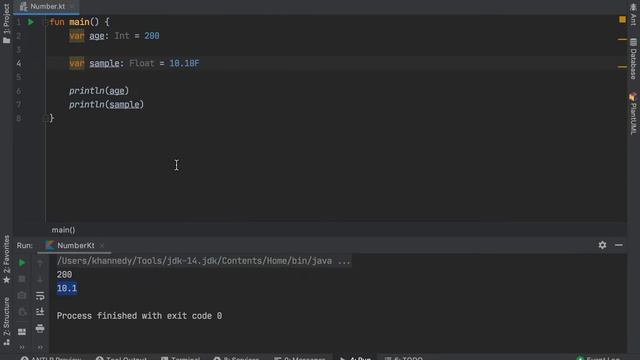This screenshot has height=360, width=640.
Task: Click the value 200 on line 2
Action: (152, 36)
